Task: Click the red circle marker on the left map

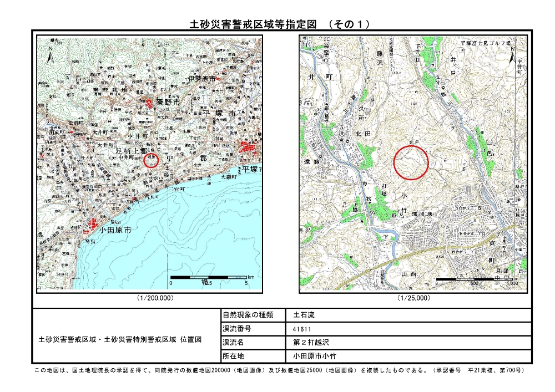Action: coord(152,160)
